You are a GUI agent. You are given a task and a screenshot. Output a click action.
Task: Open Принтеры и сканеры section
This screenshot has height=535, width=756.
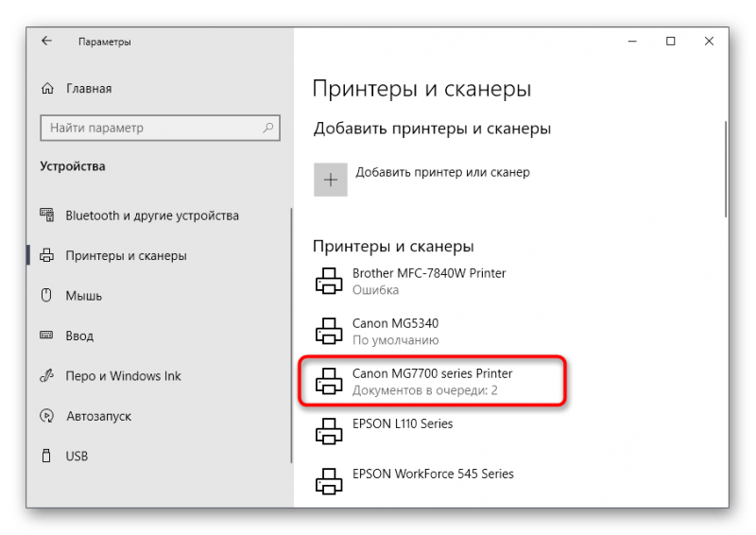tap(126, 255)
